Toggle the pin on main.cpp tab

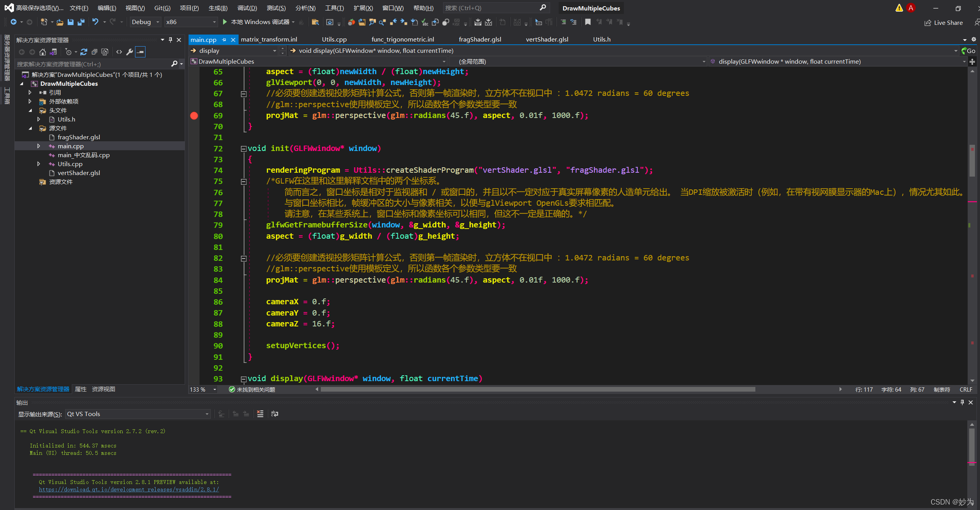pyautogui.click(x=224, y=40)
